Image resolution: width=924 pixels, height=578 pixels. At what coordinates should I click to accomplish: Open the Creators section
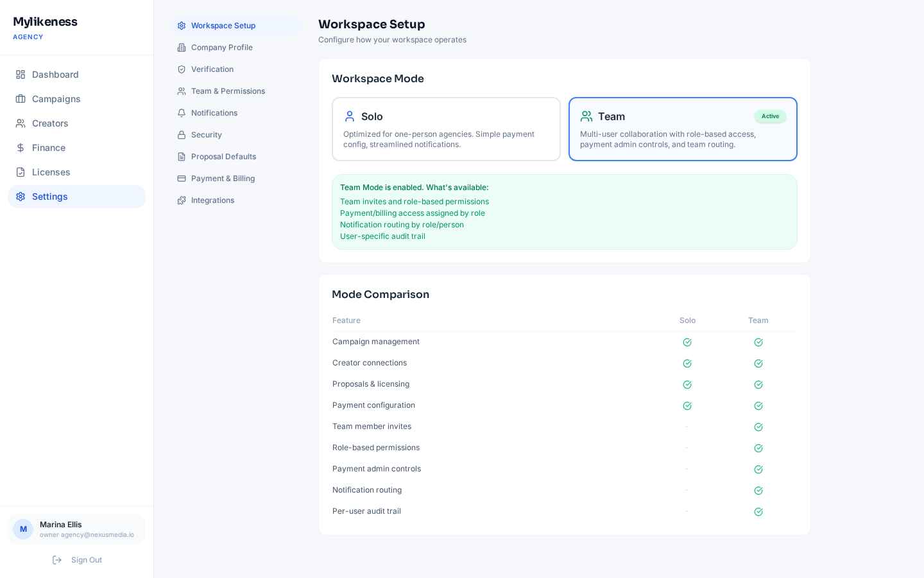tap(76, 123)
